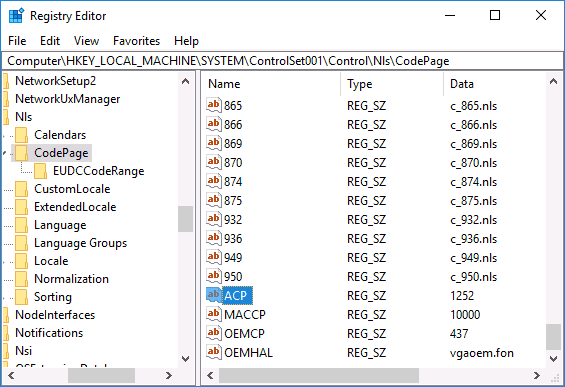The width and height of the screenshot is (565, 387).
Task: Click the string value icon for OEMCP
Action: coord(213,333)
